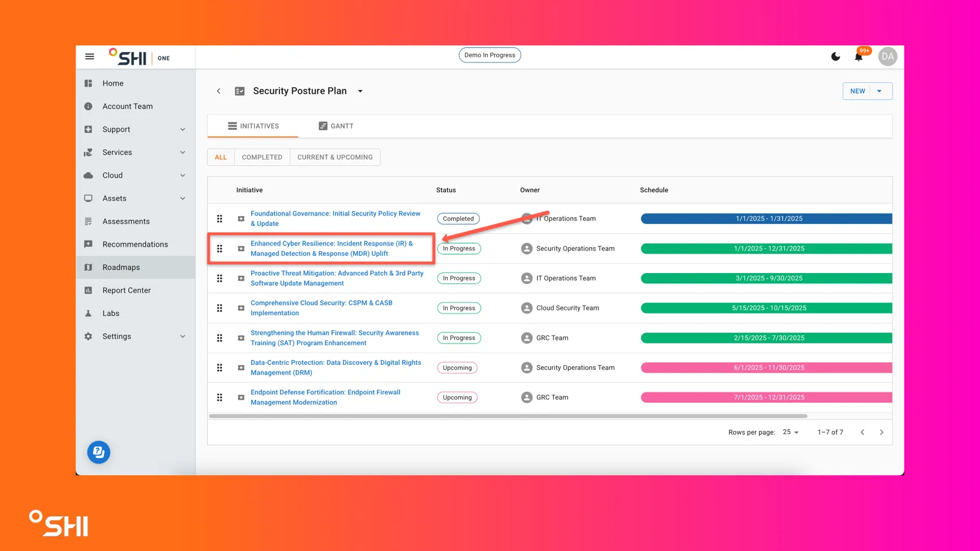
Task: Click the NEW button
Action: coord(858,91)
